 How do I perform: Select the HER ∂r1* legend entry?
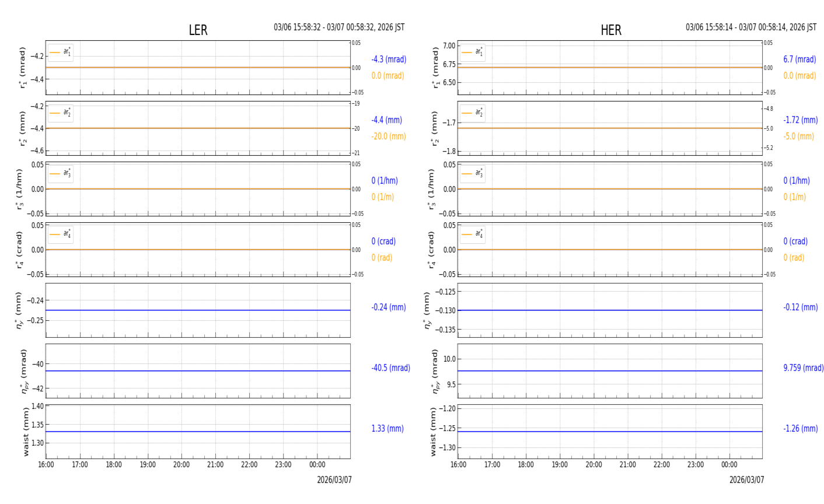473,52
